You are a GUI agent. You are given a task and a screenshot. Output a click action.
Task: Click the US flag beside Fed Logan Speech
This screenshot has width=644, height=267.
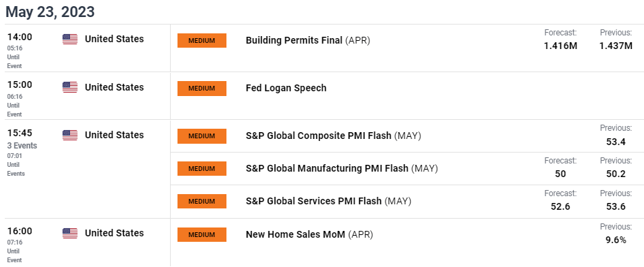point(70,87)
